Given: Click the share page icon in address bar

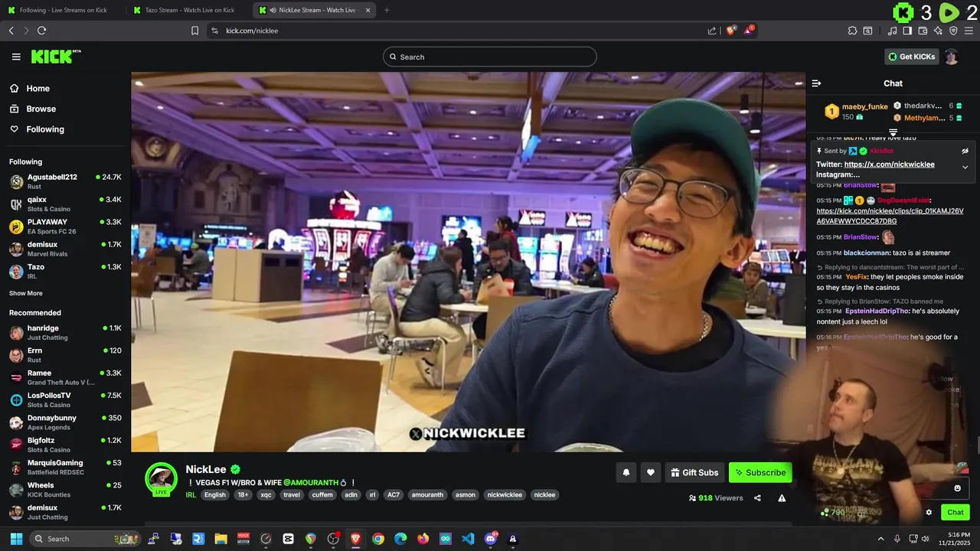Looking at the screenshot, I should [x=712, y=31].
